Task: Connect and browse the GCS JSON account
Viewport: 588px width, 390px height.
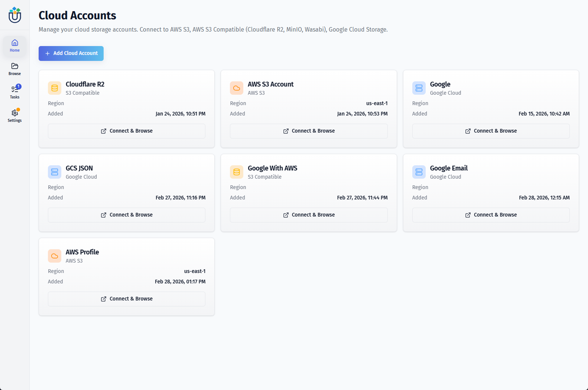Action: point(127,215)
